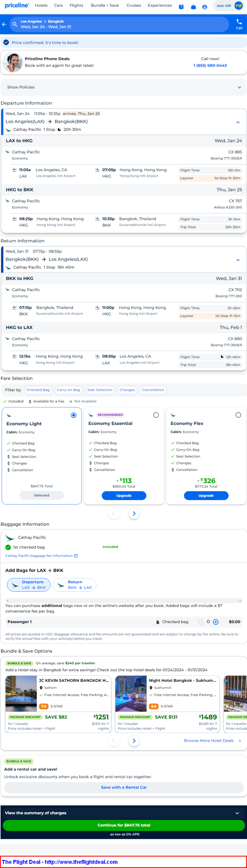Screen dimensions: 247x868
Task: Click the Selected button on Economy Light
Action: coord(42,495)
